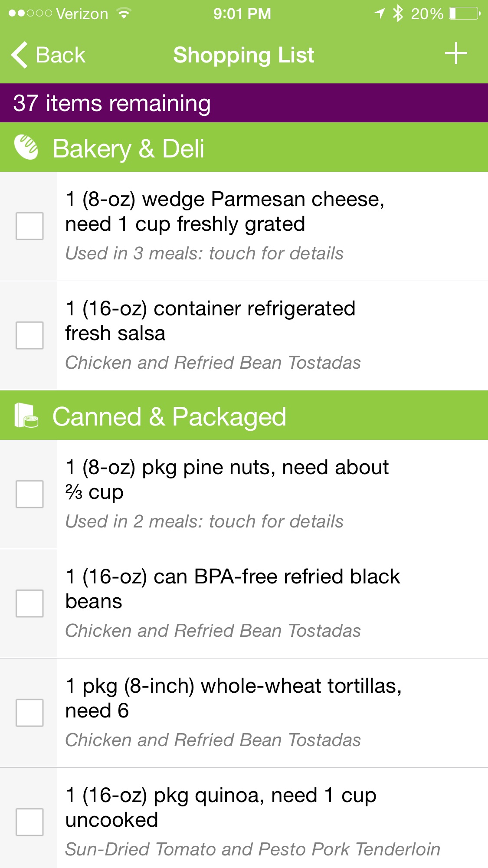Tap the location arrow status icon

point(380,13)
